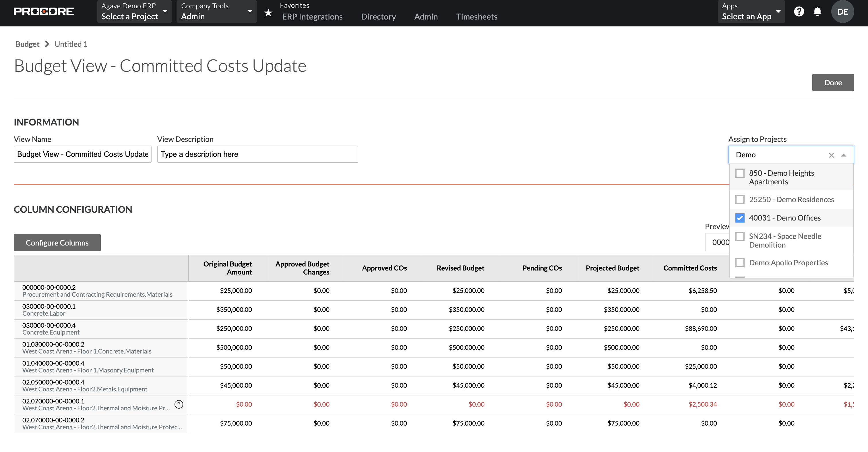Open the help question mark icon
The height and width of the screenshot is (452, 868).
(x=799, y=11)
